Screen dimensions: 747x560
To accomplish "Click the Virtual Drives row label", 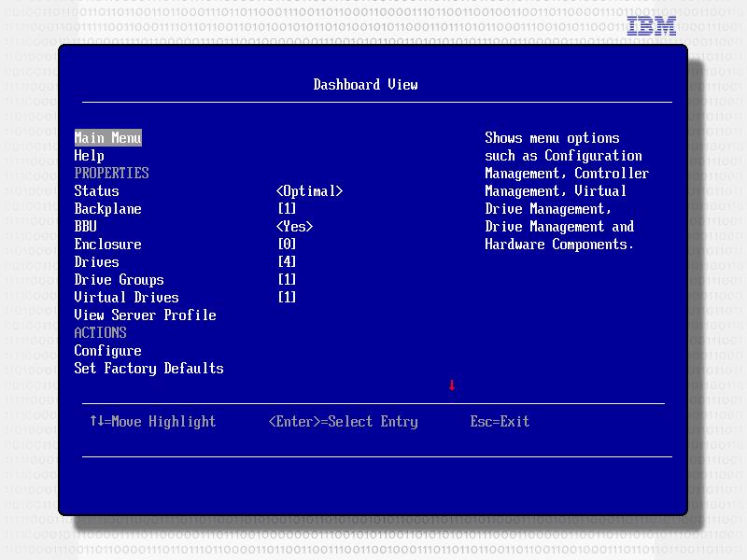I will [x=126, y=298].
